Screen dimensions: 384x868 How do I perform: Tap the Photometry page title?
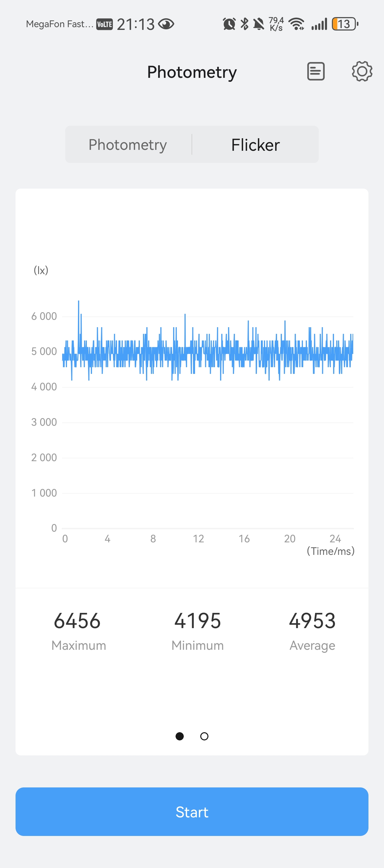[x=192, y=72]
